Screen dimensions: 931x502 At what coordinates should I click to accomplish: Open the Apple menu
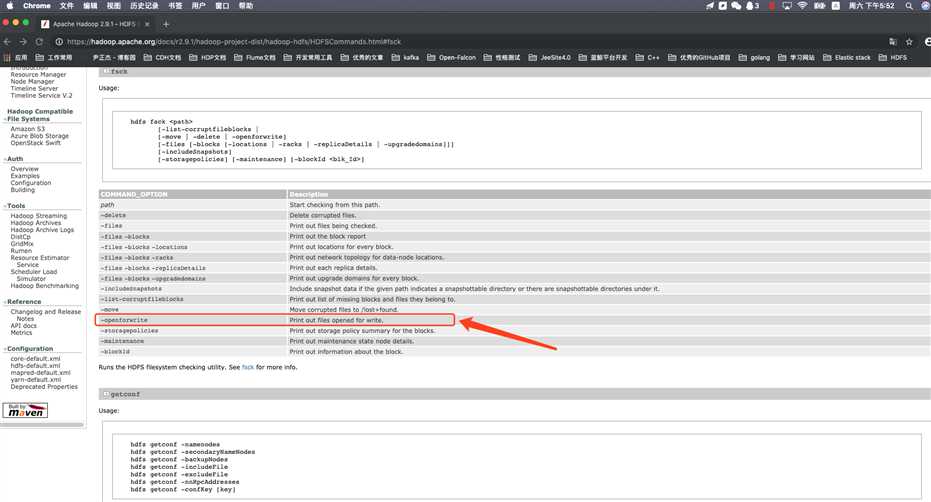tap(10, 5)
